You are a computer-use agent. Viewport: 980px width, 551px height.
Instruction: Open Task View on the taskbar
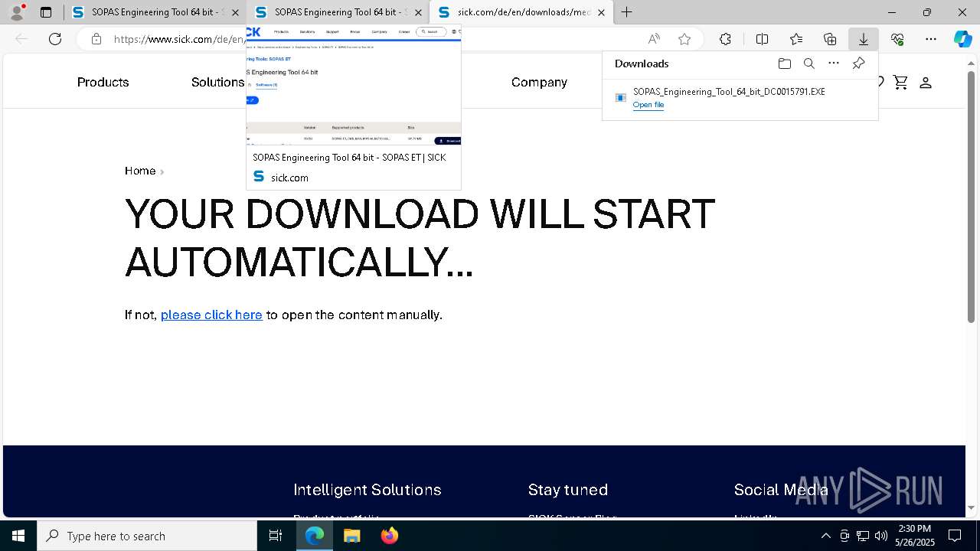[276, 536]
